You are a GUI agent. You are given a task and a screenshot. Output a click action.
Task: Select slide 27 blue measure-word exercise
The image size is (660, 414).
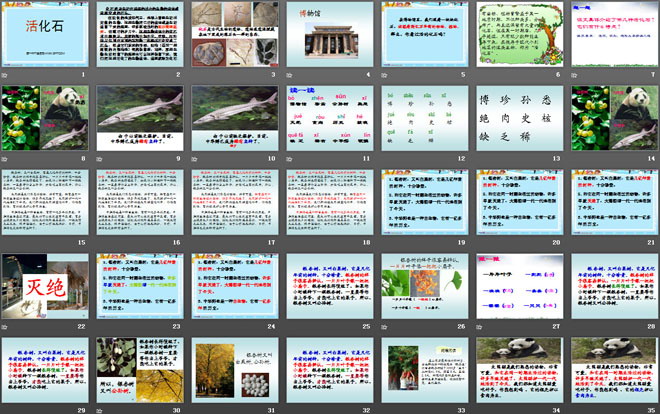tap(520, 286)
